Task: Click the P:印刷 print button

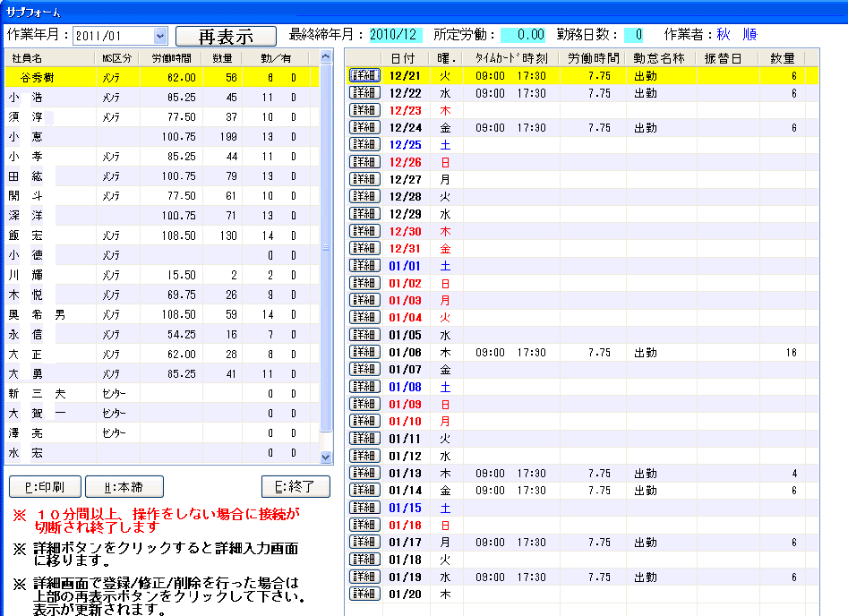Action: (x=45, y=487)
